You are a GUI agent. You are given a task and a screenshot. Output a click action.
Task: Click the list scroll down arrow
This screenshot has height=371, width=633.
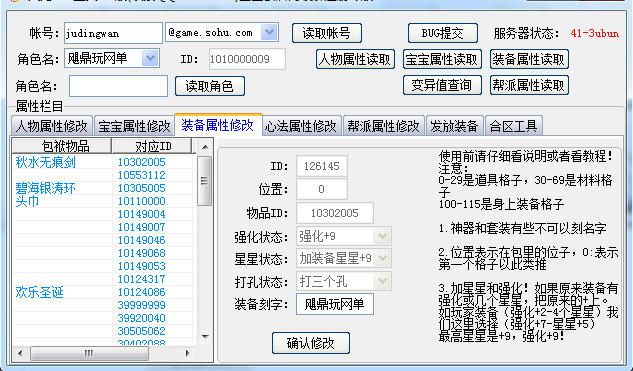(x=205, y=337)
